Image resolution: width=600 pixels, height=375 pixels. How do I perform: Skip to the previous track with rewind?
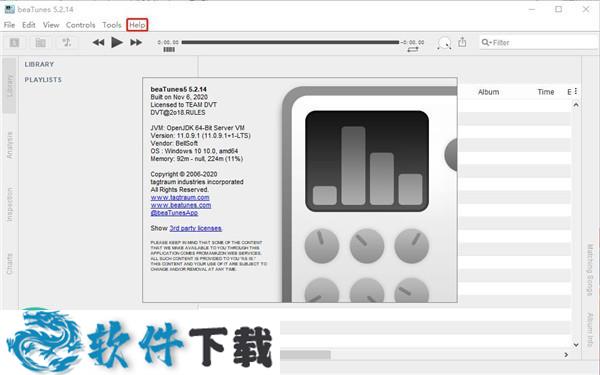click(98, 42)
